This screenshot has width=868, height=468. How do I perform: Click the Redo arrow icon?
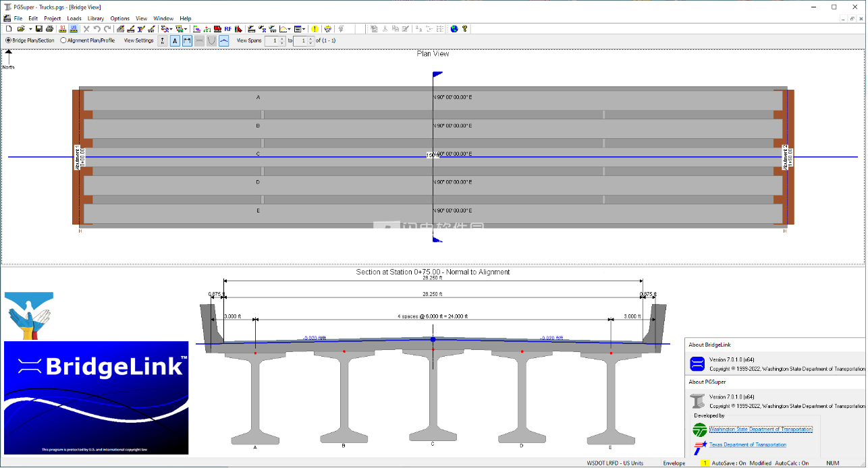pyautogui.click(x=107, y=29)
